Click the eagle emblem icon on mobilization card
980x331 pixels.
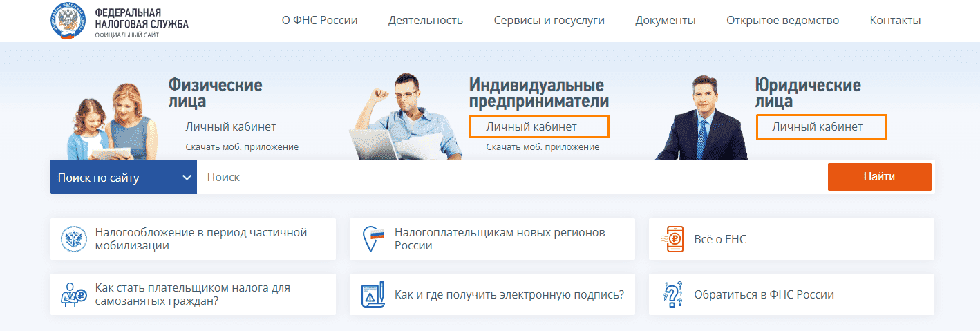[x=73, y=239]
